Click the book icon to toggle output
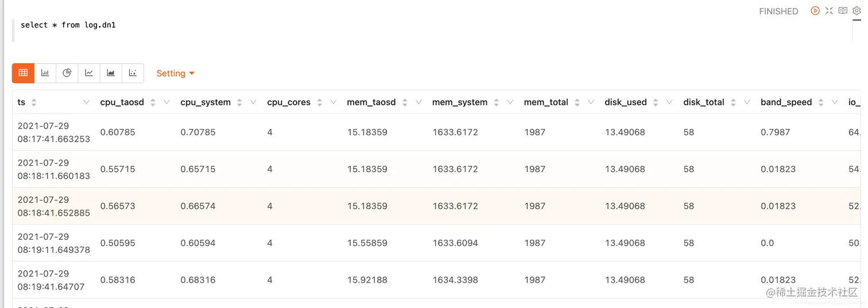The image size is (868, 308). 843,11
